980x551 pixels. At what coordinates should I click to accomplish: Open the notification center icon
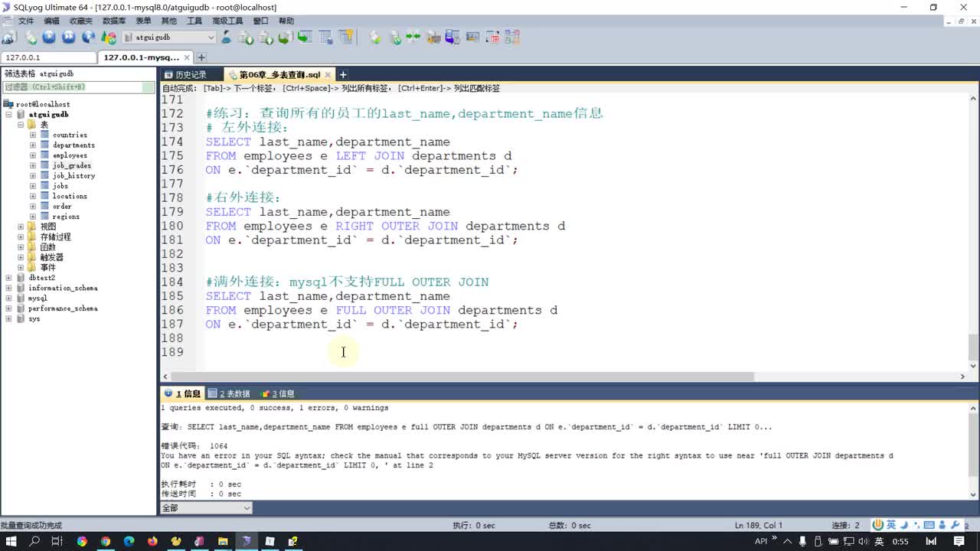[x=959, y=541]
